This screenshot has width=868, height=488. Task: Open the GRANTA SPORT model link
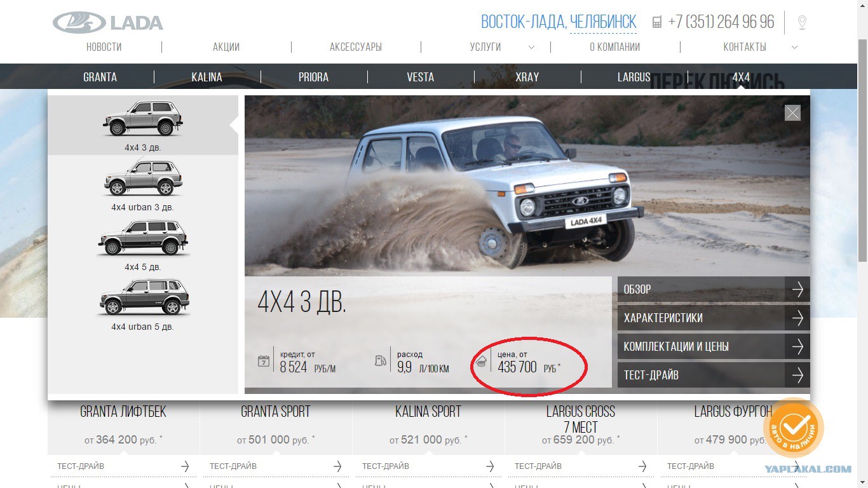[x=276, y=412]
